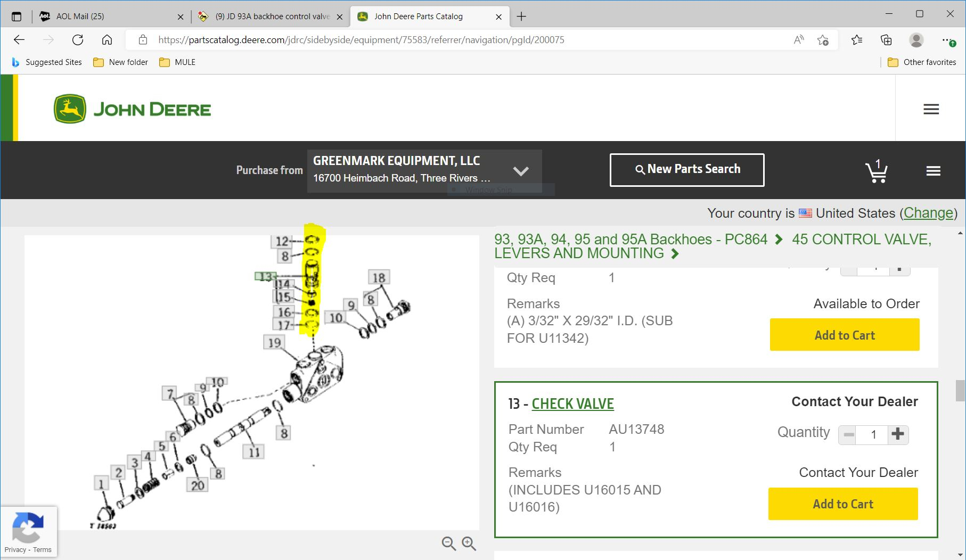This screenshot has height=560, width=966.
Task: Reload the current browser page
Action: (78, 40)
